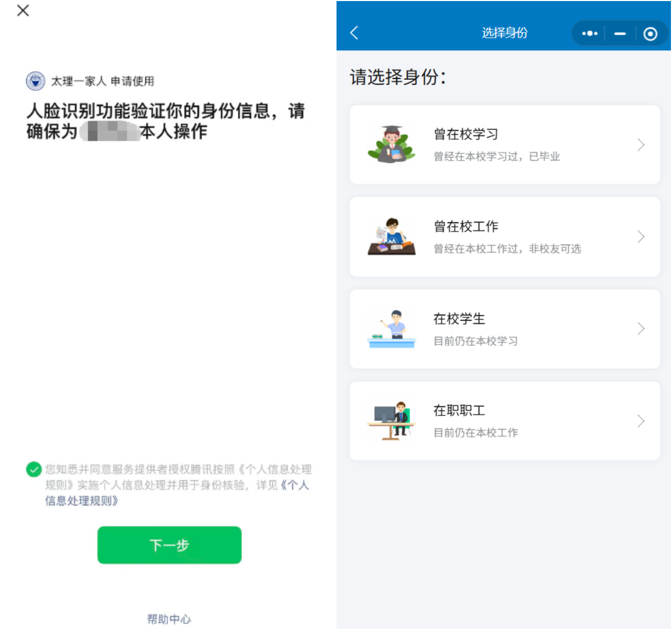Open 帮助中心 help link
The height and width of the screenshot is (630, 672).
[169, 619]
